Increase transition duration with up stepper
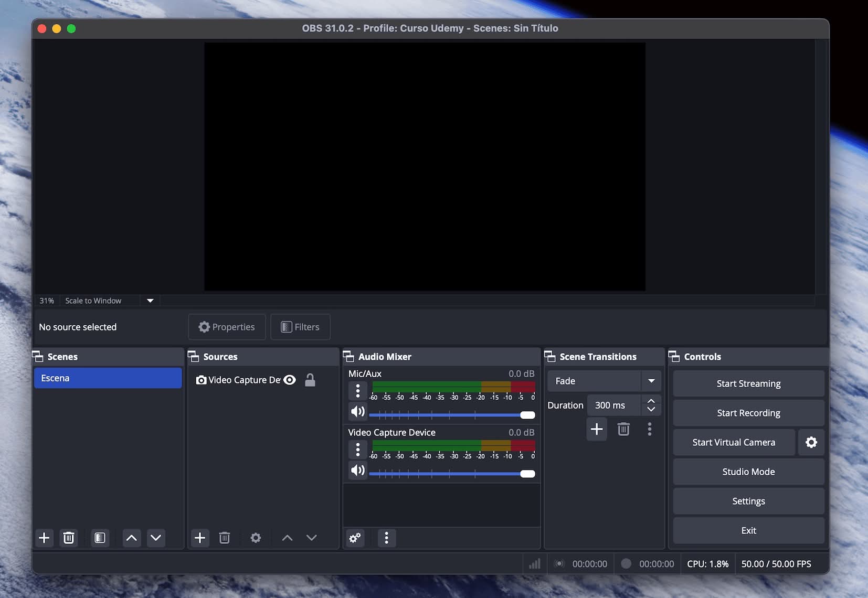Screen dimensions: 868x598 coord(651,401)
